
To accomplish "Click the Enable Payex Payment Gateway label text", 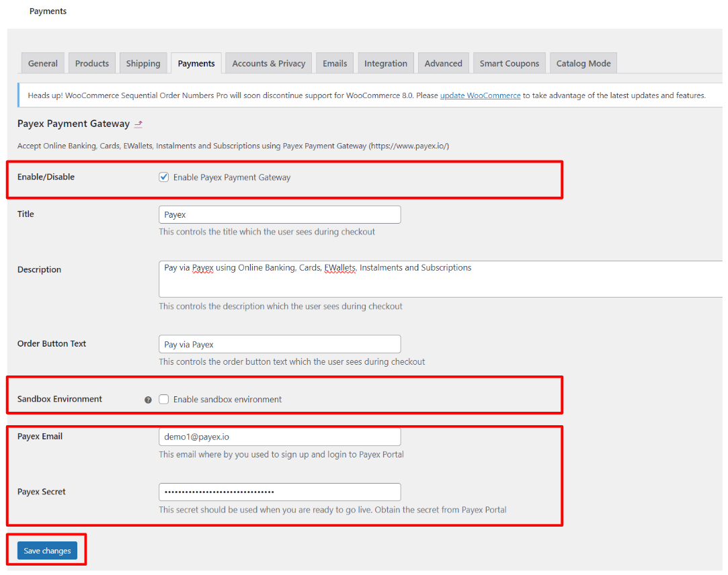I will pyautogui.click(x=232, y=177).
